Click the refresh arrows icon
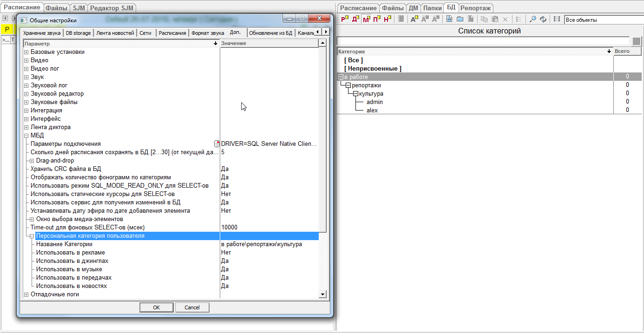This screenshot has height=333, width=644. click(x=543, y=19)
